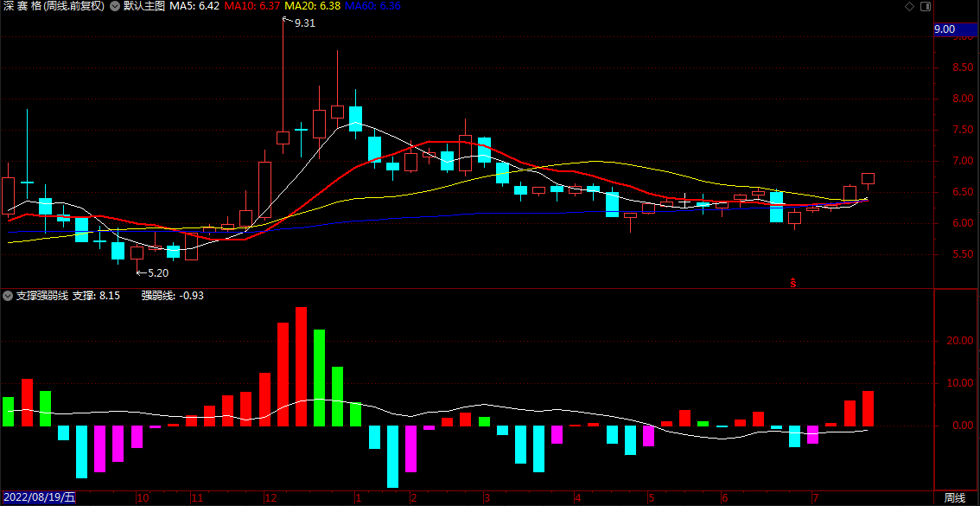This screenshot has height=506, width=980.
Task: Click month 3 on the time axis
Action: pos(487,498)
